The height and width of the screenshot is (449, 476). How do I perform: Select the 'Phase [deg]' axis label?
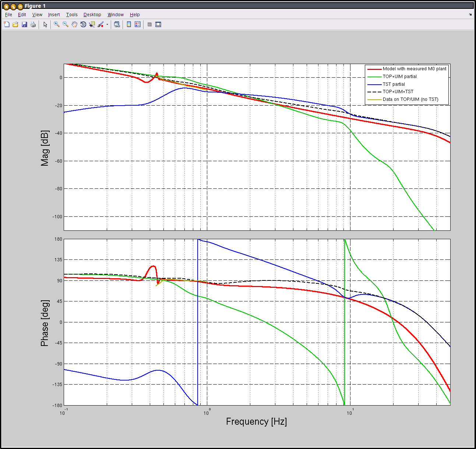tap(45, 323)
